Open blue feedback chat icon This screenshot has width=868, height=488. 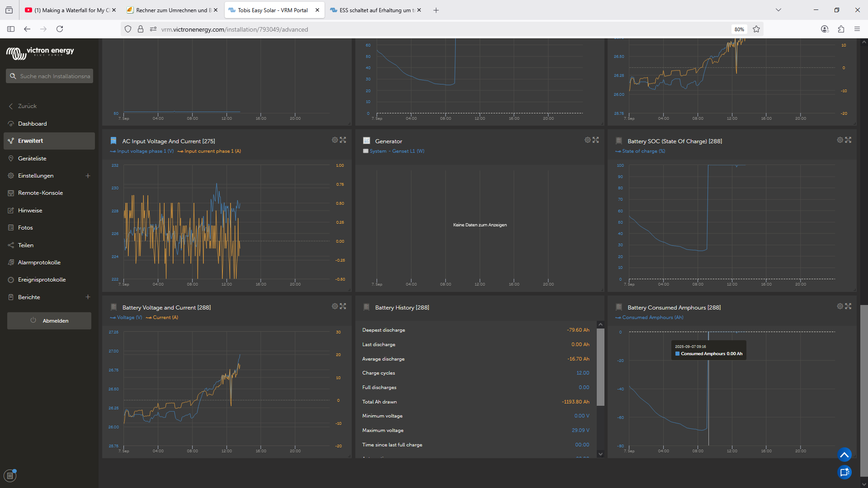[x=844, y=472]
